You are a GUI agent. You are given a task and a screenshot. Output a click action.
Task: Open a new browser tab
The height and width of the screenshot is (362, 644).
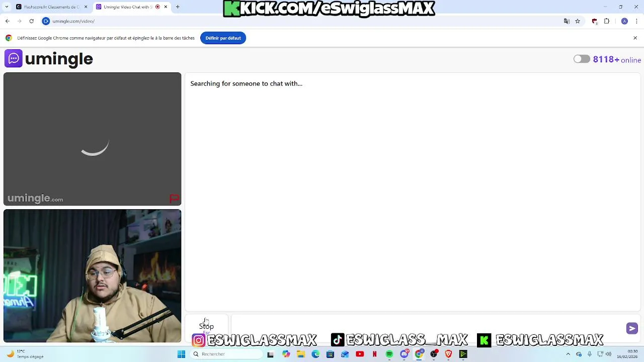[178, 7]
